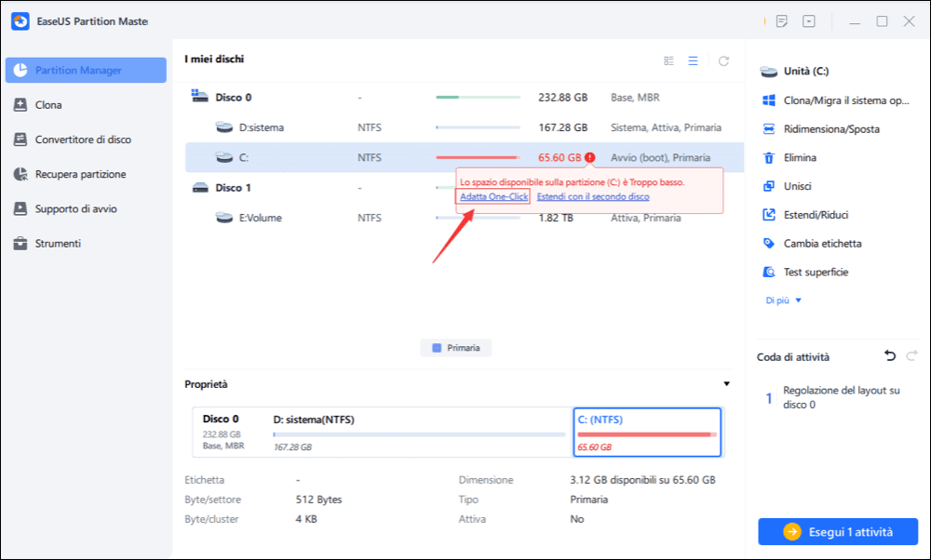The image size is (931, 560).
Task: Click the feedback note icon in the title bar
Action: [x=782, y=21]
